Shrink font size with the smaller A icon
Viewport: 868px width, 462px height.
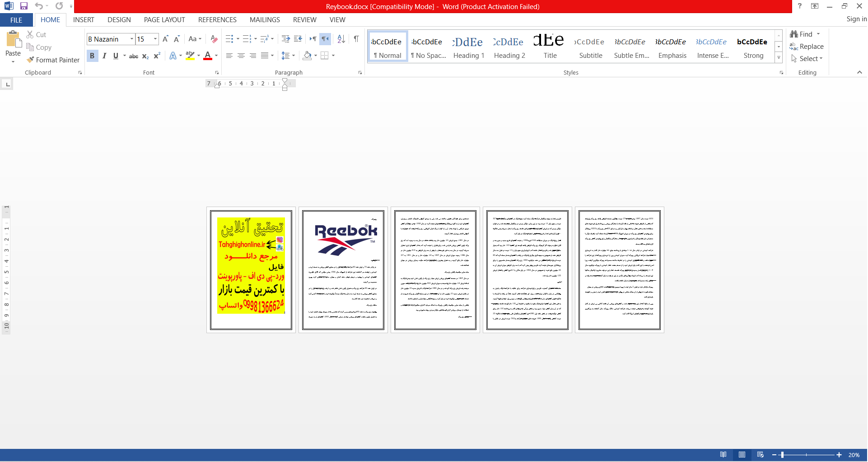[177, 39]
